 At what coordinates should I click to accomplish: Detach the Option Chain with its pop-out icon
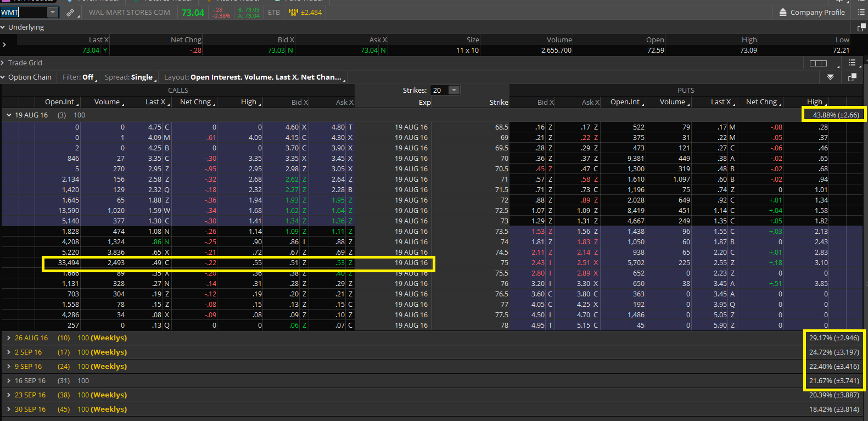point(852,77)
